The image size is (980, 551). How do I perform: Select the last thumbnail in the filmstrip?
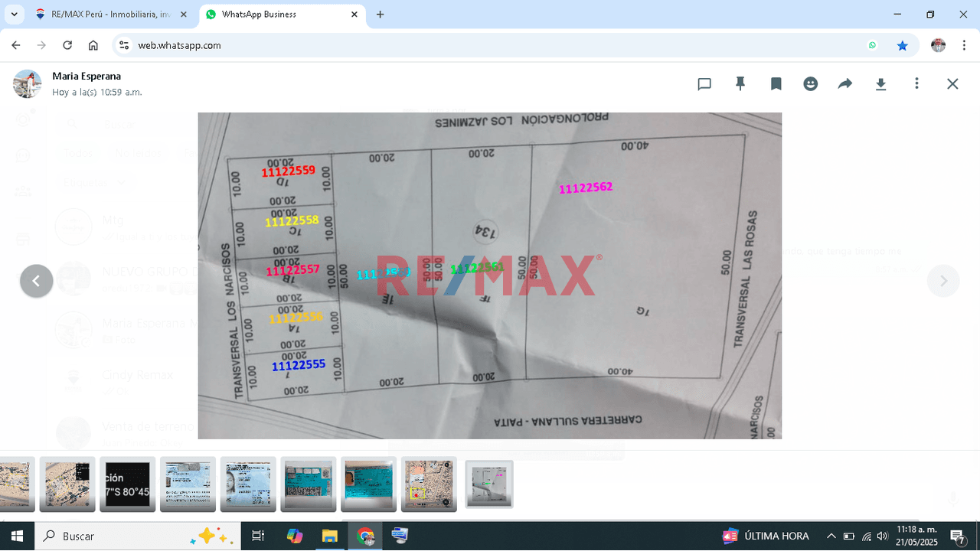[x=488, y=484]
